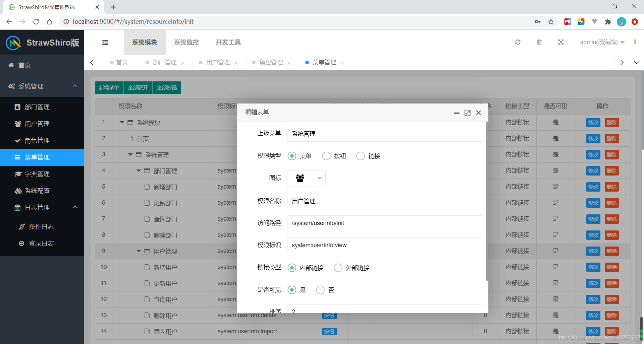Open a new browser tab
Viewport: 644px width, 344px height.
click(x=113, y=7)
